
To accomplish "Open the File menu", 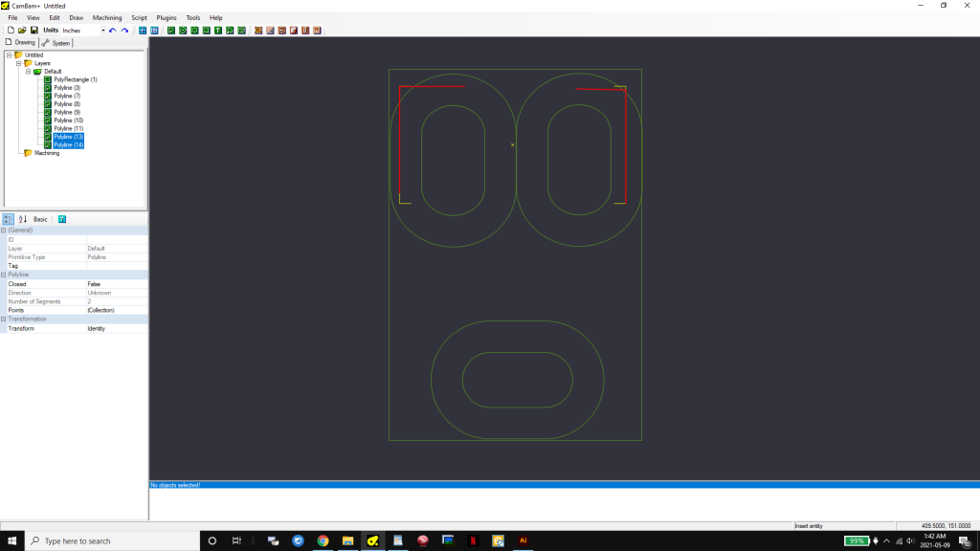I will [x=12, y=17].
